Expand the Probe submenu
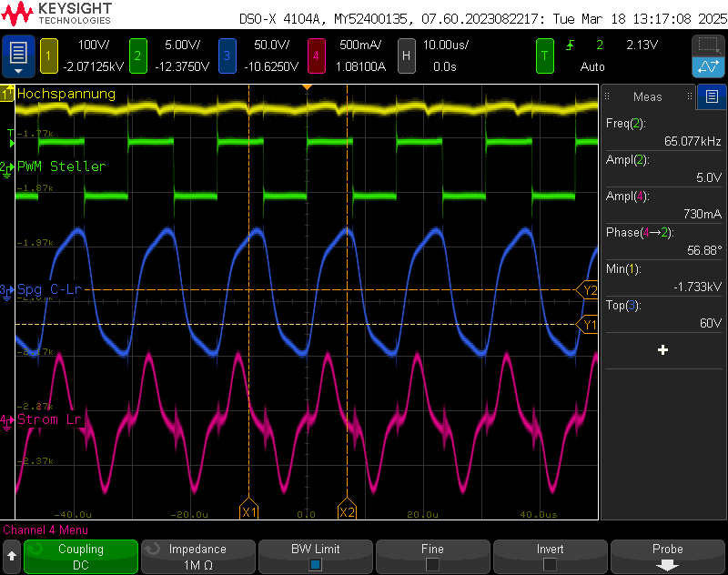This screenshot has height=575, width=728. [667, 557]
